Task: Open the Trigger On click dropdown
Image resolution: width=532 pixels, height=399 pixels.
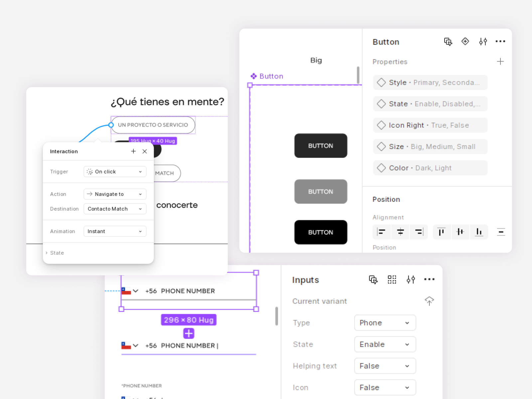Action: pyautogui.click(x=115, y=172)
